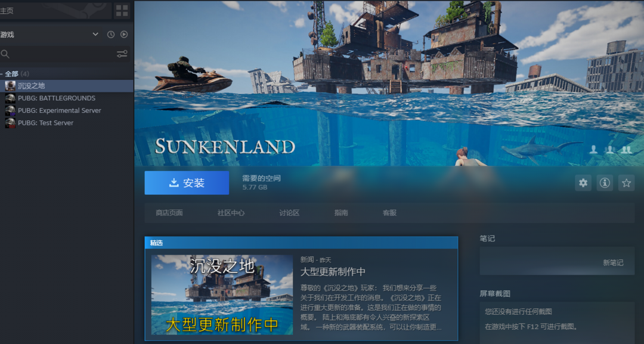Open the 客服 support tab
This screenshot has width=644, height=344.
tap(389, 213)
